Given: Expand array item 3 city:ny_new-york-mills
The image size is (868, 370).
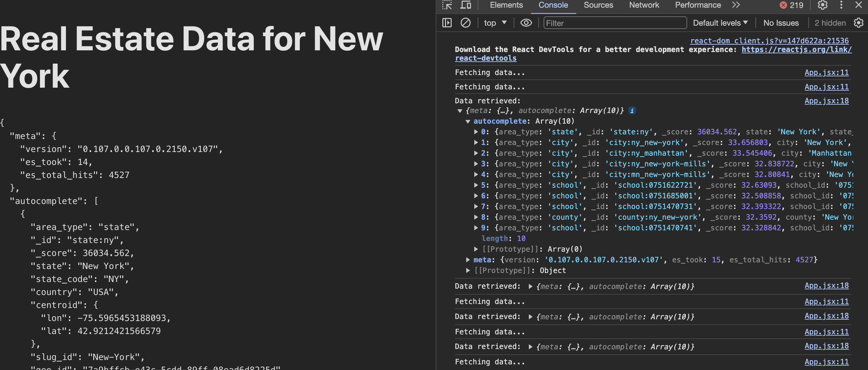Looking at the screenshot, I should coord(476,164).
